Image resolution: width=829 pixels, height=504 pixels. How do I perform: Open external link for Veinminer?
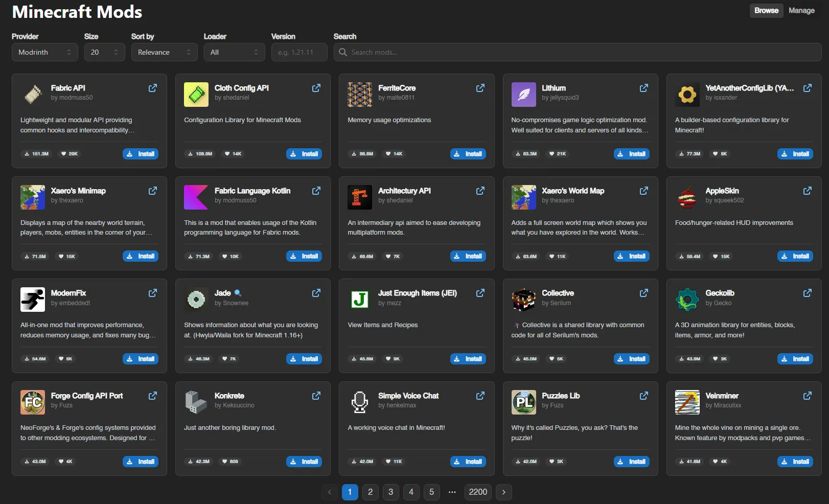click(808, 396)
